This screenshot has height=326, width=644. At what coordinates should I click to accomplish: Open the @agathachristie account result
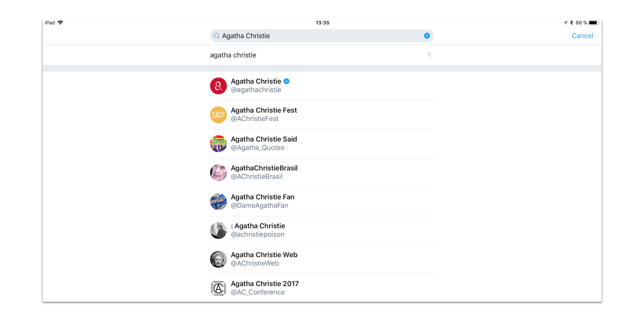[322, 86]
